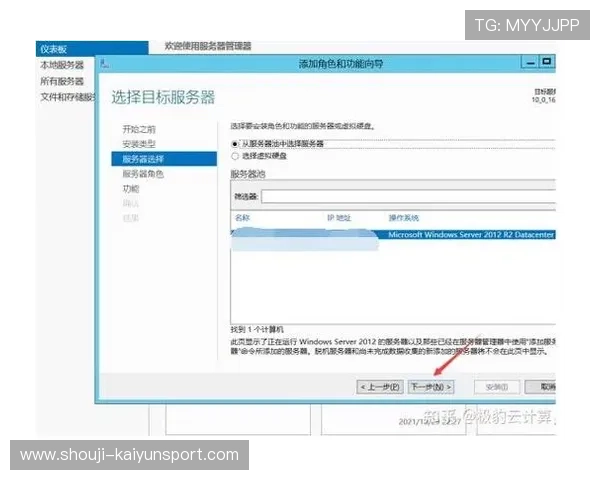The image size is (600, 480).
Task: Open 所有服务器 in Server Manager sidebar
Action: [62, 81]
